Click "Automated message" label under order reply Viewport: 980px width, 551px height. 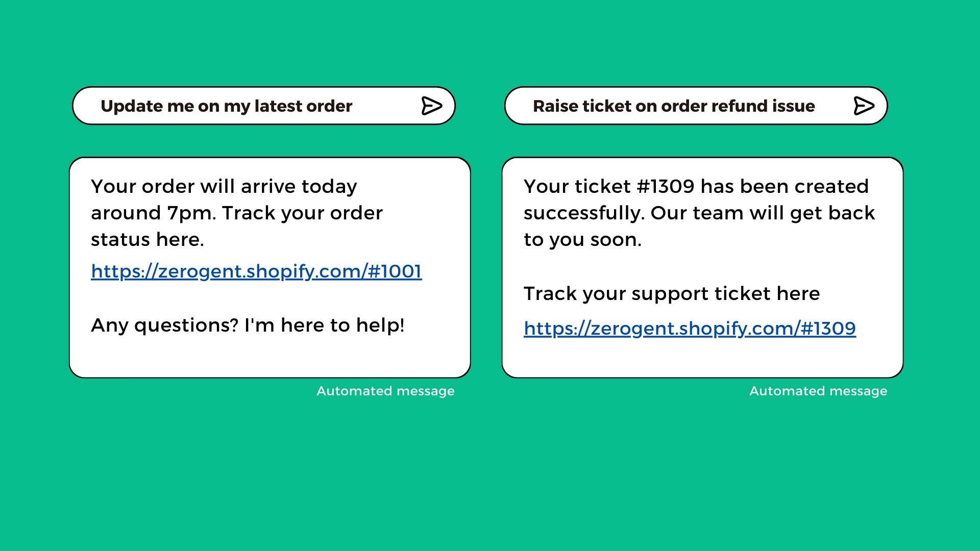point(385,391)
